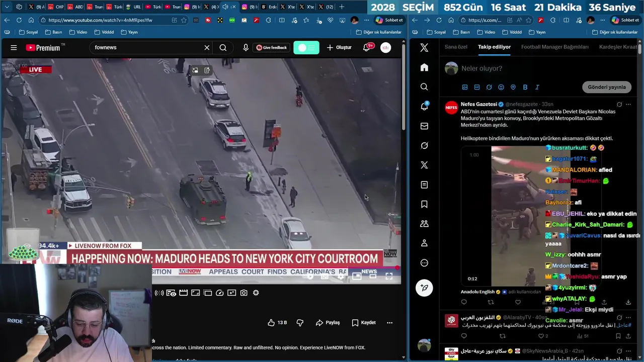Screen dimensions: 644x362
Task: Open X more options circle icon
Action: point(424,263)
